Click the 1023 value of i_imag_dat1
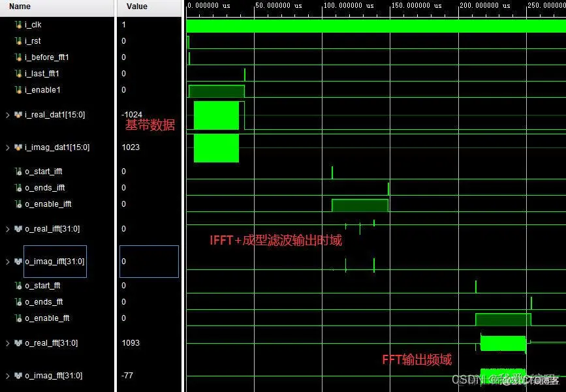Image resolution: width=566 pixels, height=392 pixels. 131,147
